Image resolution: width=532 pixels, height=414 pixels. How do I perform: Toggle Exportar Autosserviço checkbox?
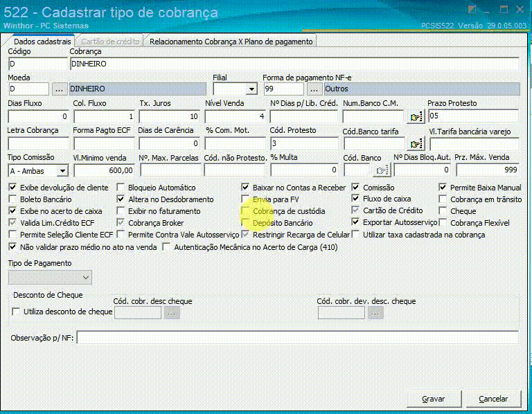click(x=355, y=222)
